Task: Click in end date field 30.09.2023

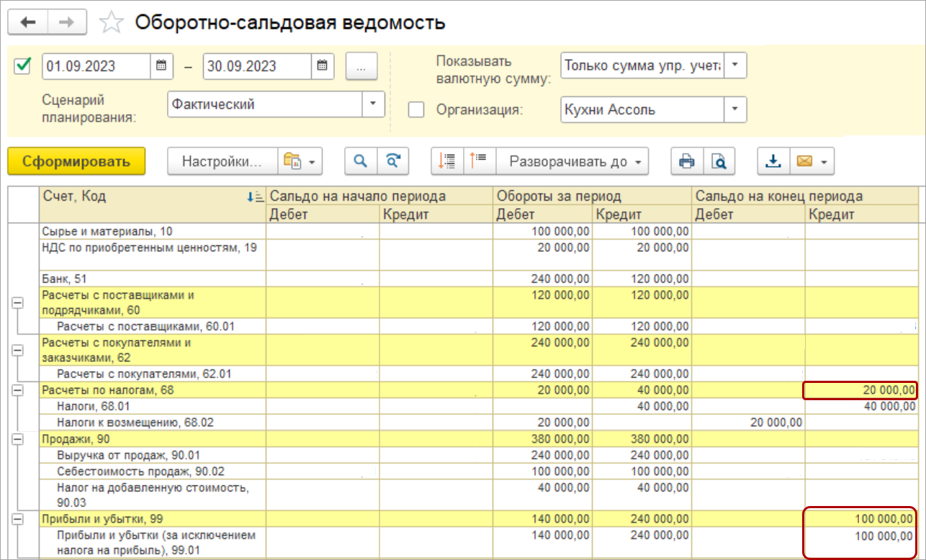Action: [258, 66]
